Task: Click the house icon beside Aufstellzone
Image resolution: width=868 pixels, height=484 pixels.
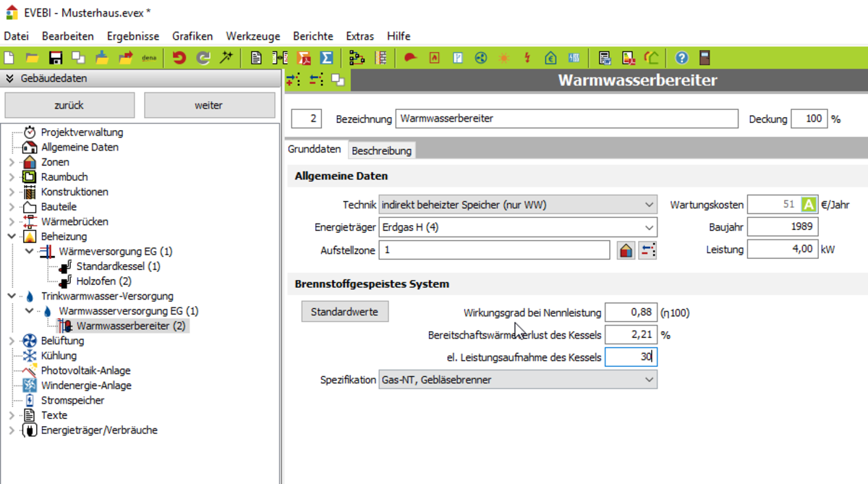Action: coord(626,250)
